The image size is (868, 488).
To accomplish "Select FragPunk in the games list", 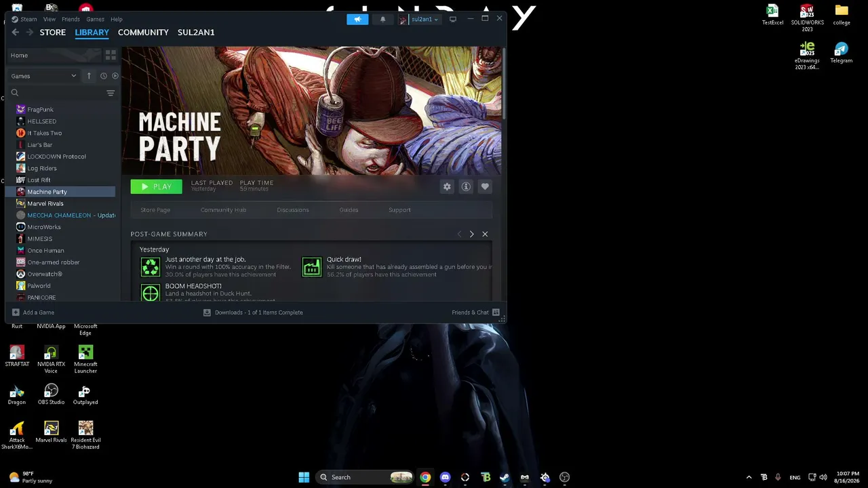I will pos(61,109).
